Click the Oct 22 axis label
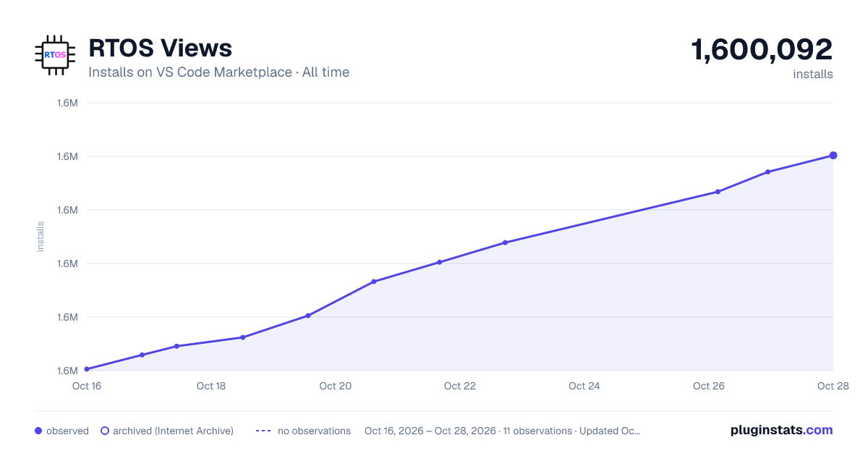868x456 pixels. [x=460, y=386]
